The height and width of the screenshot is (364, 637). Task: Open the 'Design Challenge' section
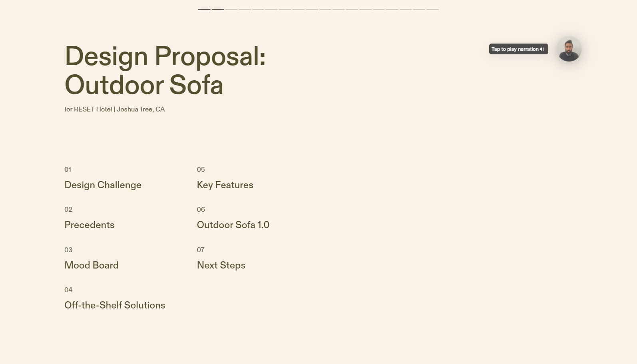pyautogui.click(x=103, y=185)
